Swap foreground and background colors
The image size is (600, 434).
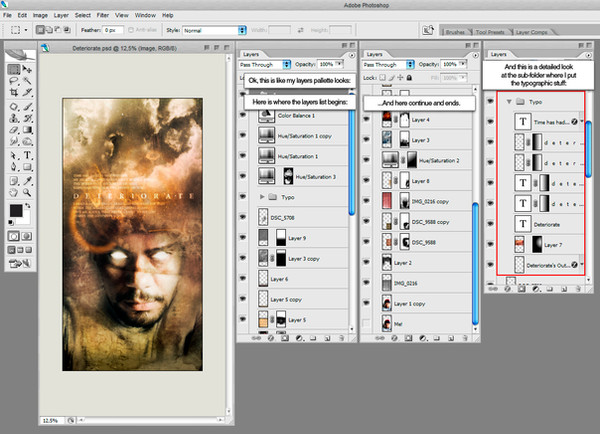pos(28,206)
